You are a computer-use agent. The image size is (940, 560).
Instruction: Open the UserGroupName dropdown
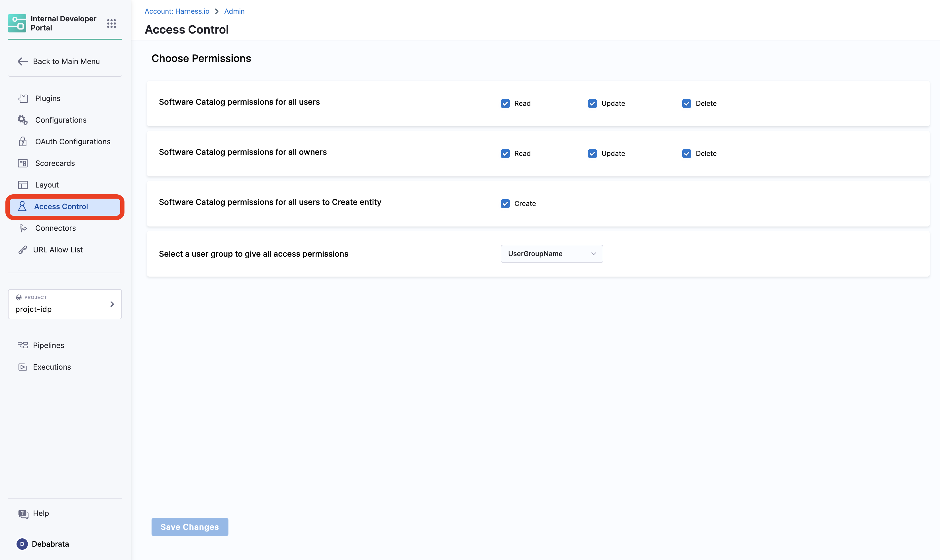(x=551, y=254)
